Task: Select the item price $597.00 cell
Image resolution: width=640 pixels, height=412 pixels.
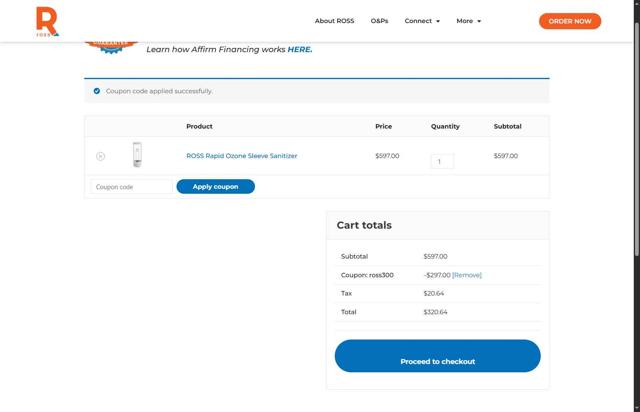Action: [387, 156]
